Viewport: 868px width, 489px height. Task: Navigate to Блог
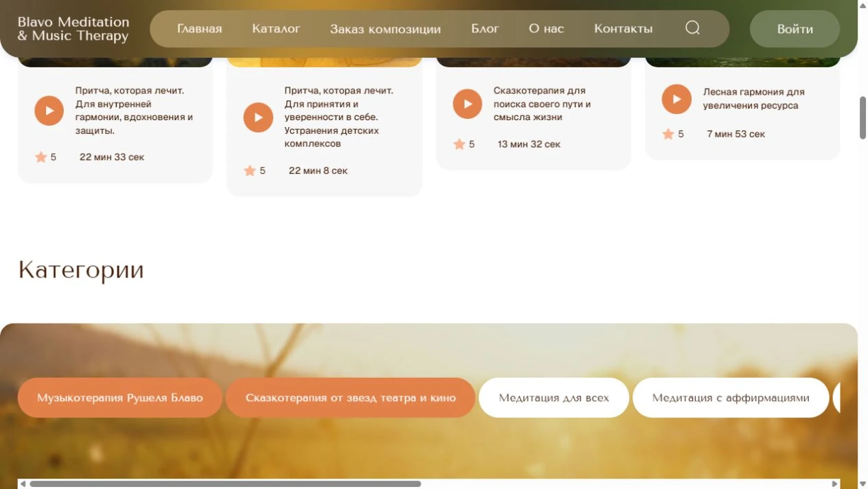point(485,29)
